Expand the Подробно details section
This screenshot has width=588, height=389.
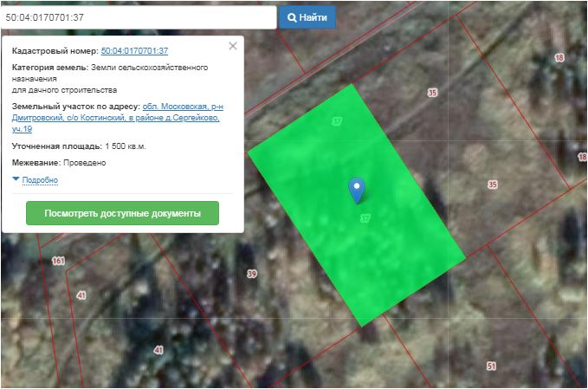point(38,180)
